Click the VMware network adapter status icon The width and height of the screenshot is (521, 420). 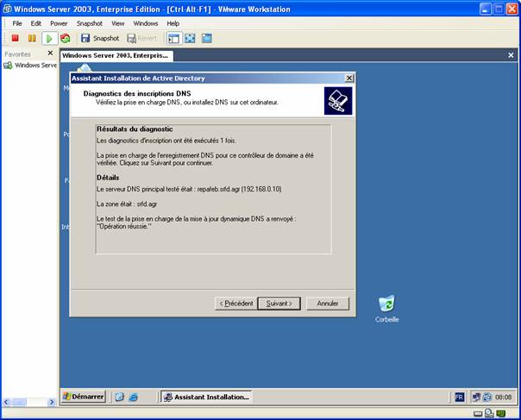coord(501,414)
